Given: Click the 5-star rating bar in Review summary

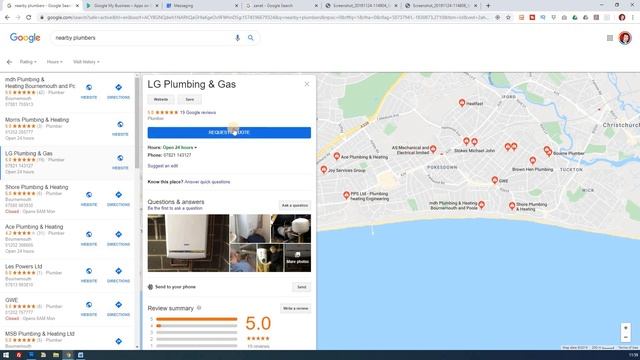Looking at the screenshot, I should click(x=196, y=319).
